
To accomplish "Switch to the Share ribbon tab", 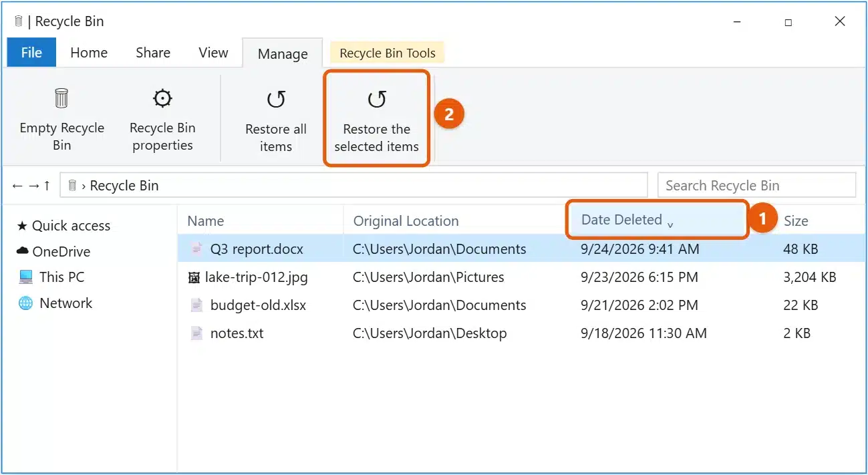I will (153, 52).
